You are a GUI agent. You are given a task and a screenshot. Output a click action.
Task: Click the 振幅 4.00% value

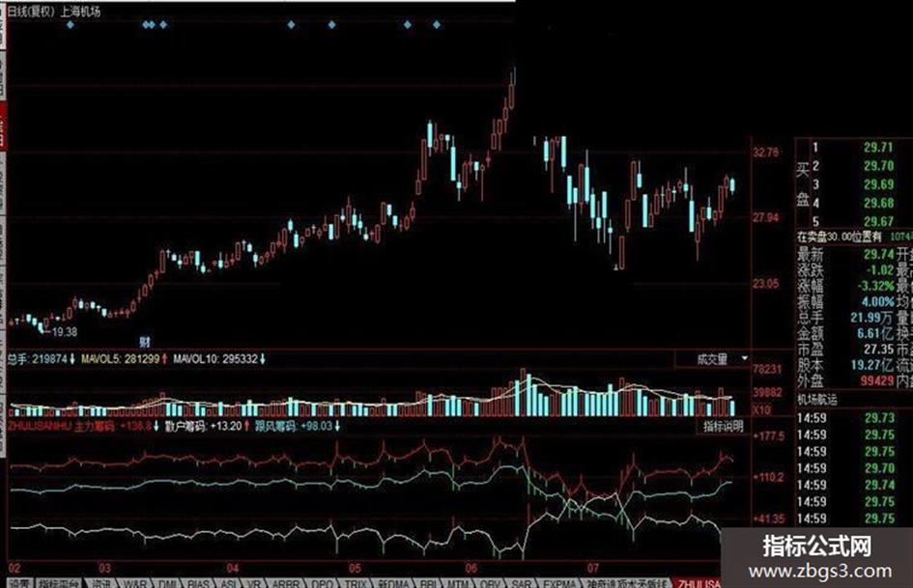tap(877, 301)
